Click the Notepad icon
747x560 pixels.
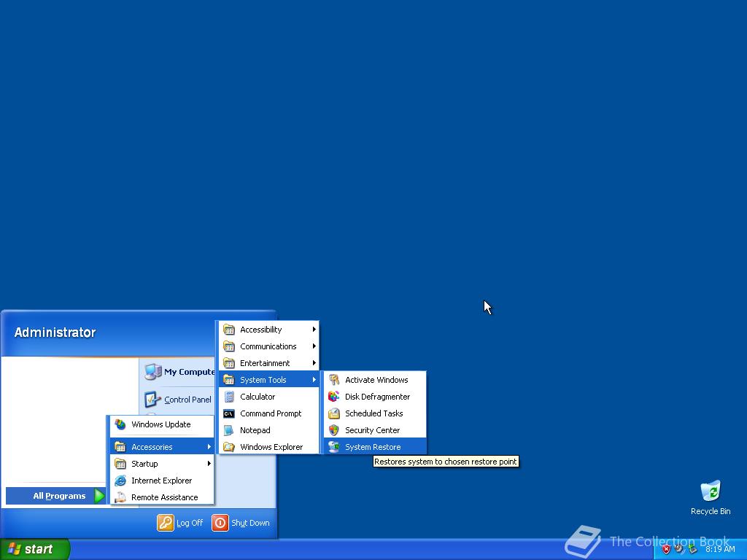(229, 430)
